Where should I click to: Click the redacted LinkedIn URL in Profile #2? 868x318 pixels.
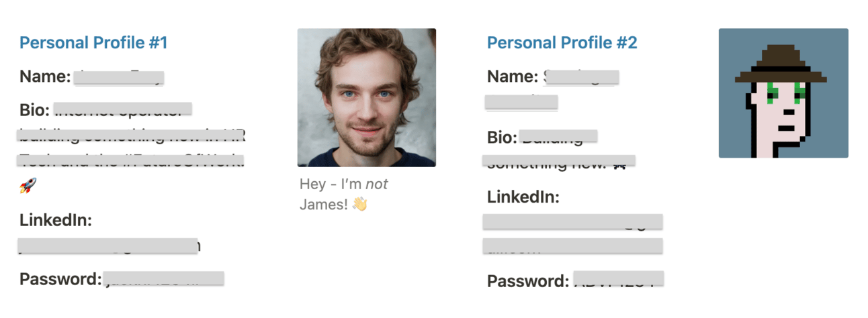[572, 234]
